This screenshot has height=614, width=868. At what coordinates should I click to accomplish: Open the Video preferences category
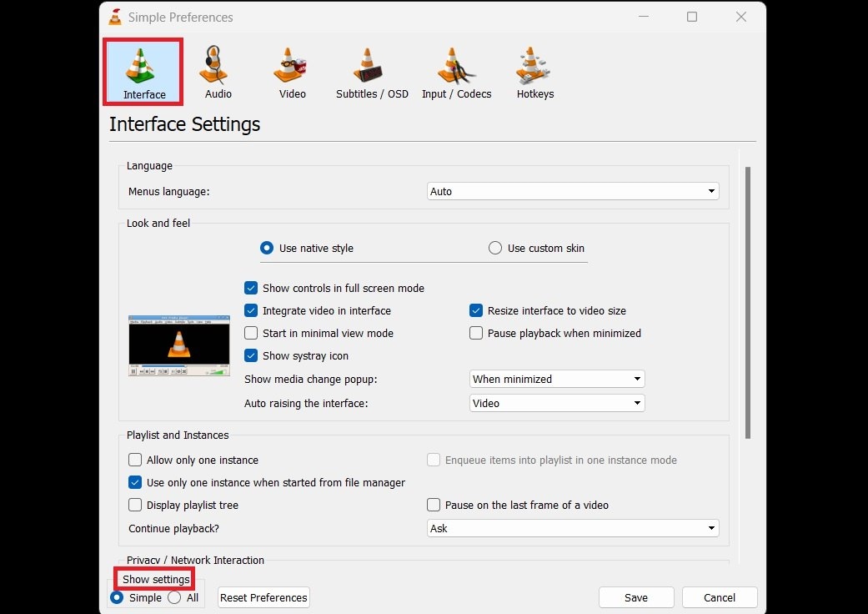coord(293,72)
